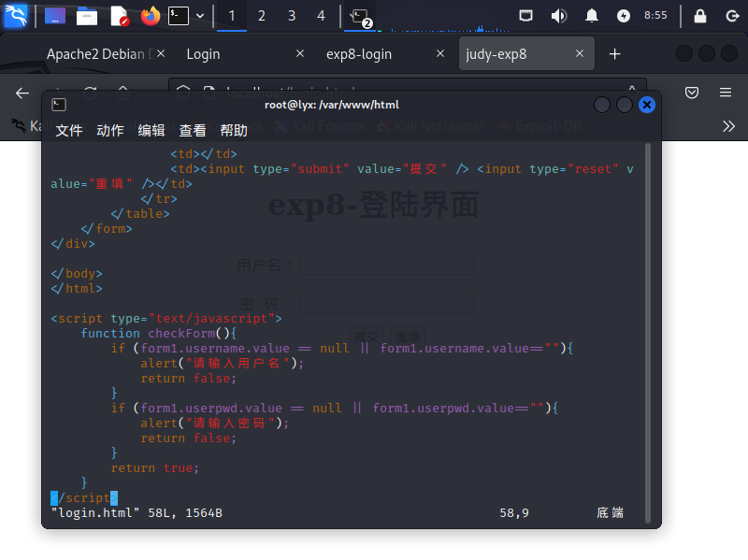Open the notifications bell icon
The image size is (748, 560).
point(592,16)
